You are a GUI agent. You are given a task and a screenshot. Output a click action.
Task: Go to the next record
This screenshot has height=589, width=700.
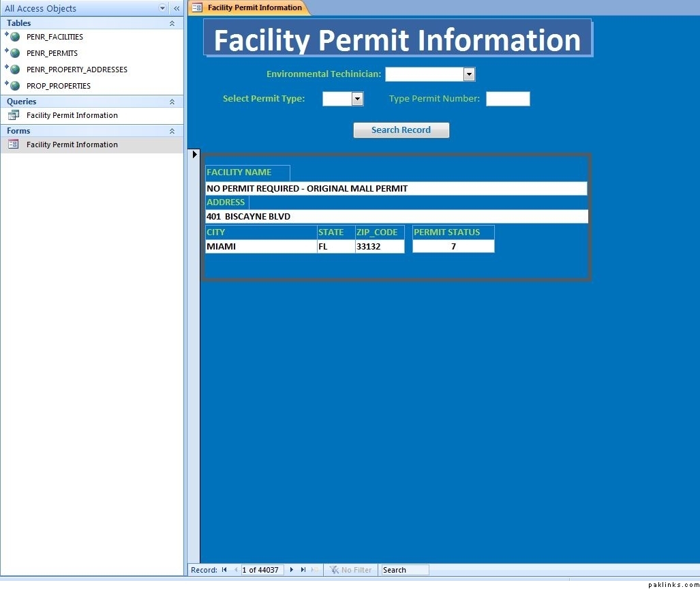292,570
